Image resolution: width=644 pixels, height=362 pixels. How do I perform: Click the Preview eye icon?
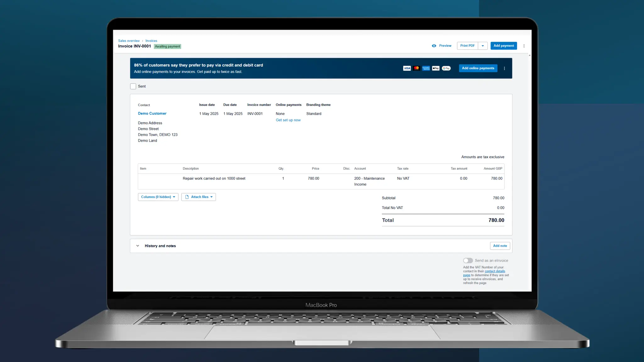click(434, 46)
